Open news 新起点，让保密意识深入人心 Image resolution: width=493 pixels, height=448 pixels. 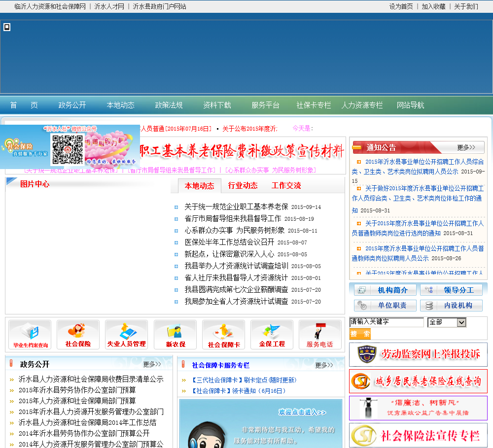(x=229, y=254)
